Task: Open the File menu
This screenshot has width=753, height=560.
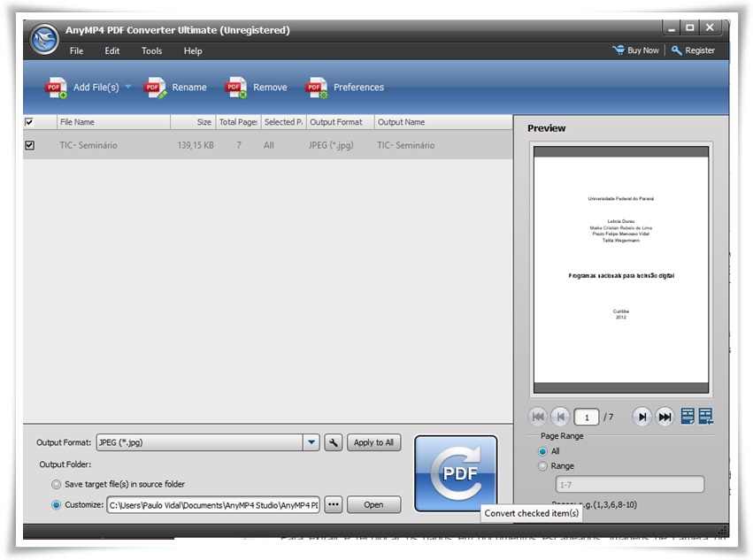Action: [x=76, y=51]
